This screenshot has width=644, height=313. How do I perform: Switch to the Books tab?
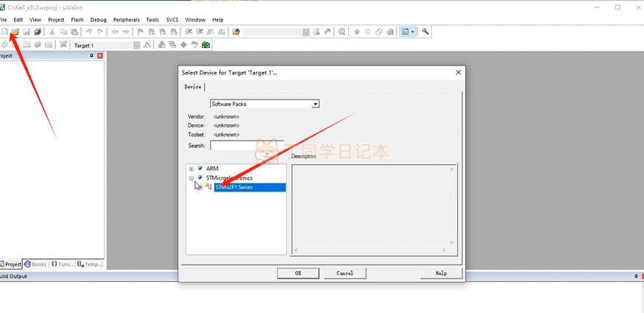pos(35,264)
